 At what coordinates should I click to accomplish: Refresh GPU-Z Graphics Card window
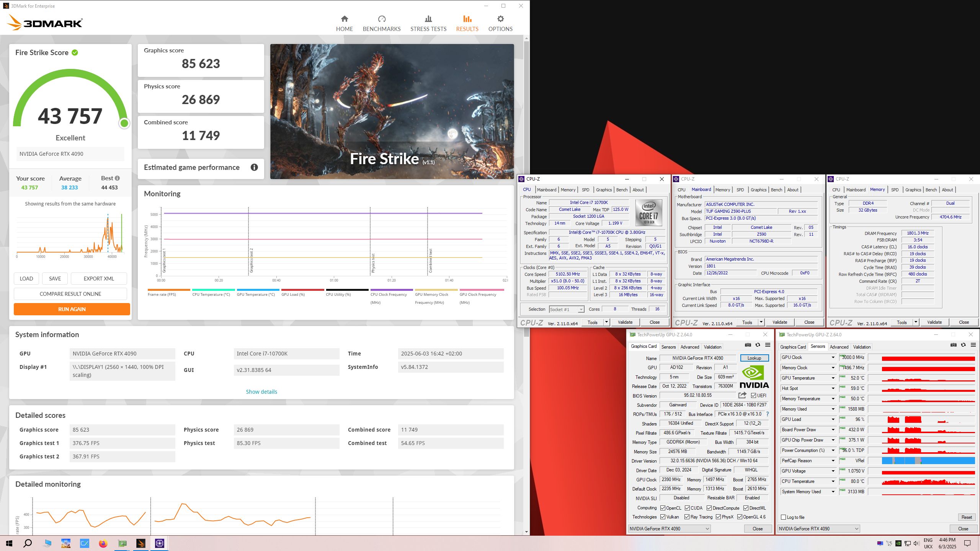coord(758,345)
